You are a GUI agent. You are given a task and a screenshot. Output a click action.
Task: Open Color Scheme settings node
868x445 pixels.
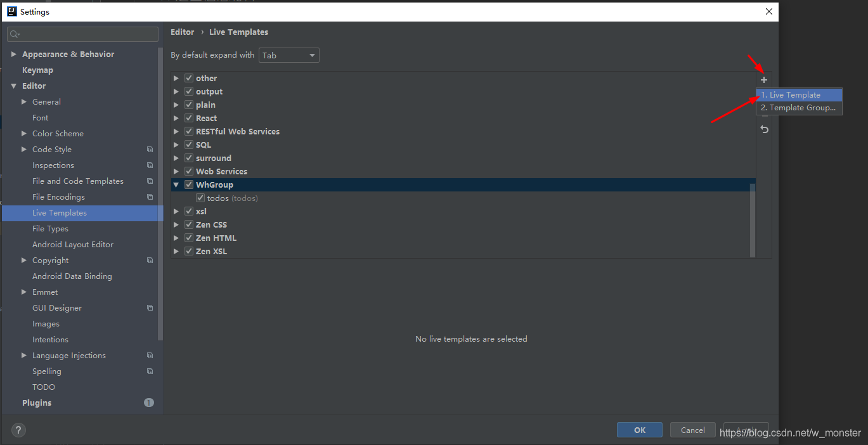pos(58,133)
